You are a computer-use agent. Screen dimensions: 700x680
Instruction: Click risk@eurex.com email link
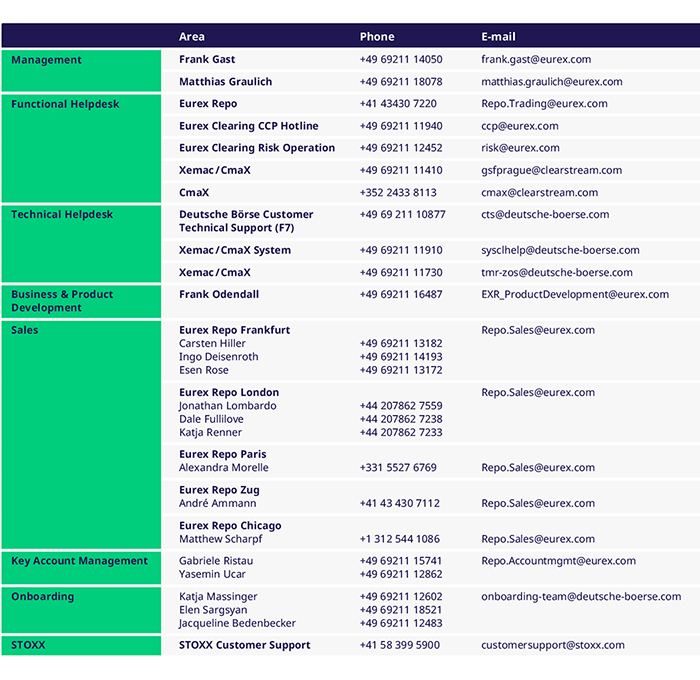coord(520,148)
